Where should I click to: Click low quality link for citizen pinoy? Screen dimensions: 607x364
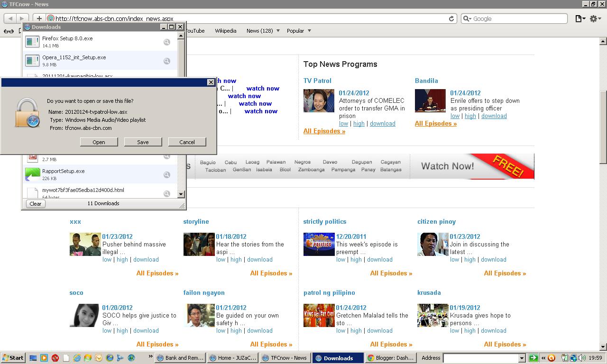455,259
